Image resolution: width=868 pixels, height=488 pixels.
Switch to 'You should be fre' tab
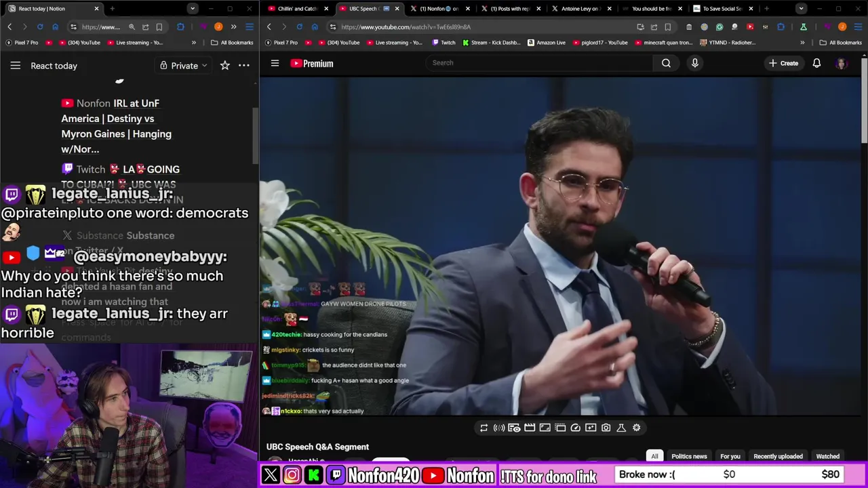point(651,9)
